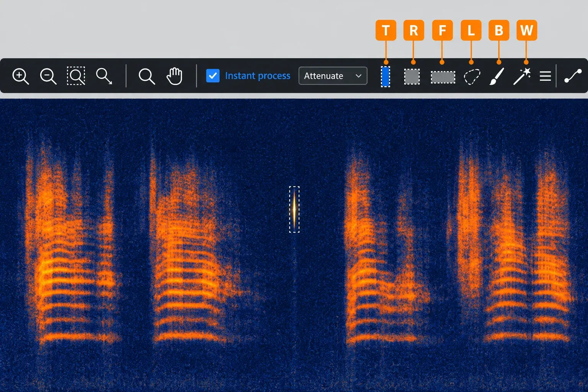The image size is (588, 392).
Task: Choose the Magic Wand selection tool
Action: click(522, 76)
